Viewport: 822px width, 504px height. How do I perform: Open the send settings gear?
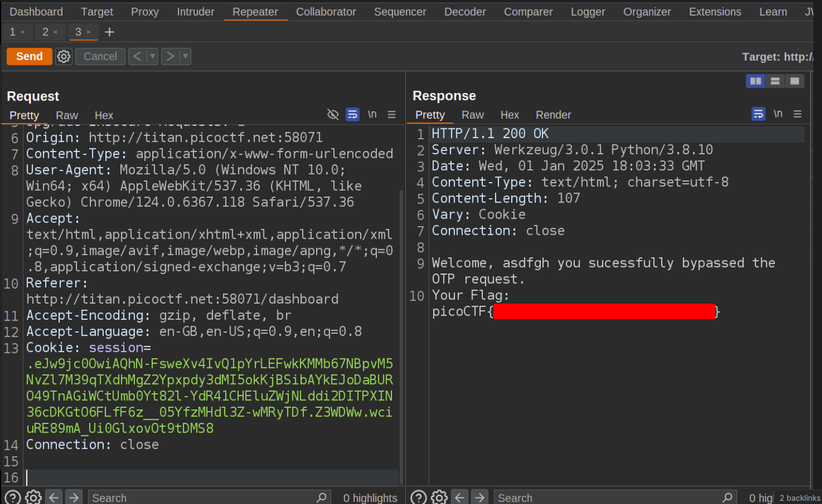tap(64, 56)
